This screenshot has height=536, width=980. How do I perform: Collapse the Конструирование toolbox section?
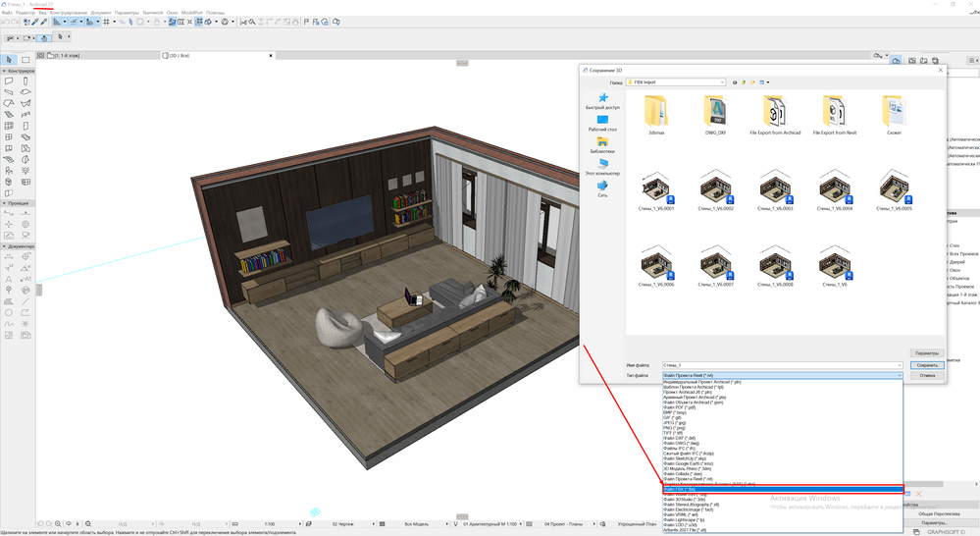pyautogui.click(x=4, y=71)
